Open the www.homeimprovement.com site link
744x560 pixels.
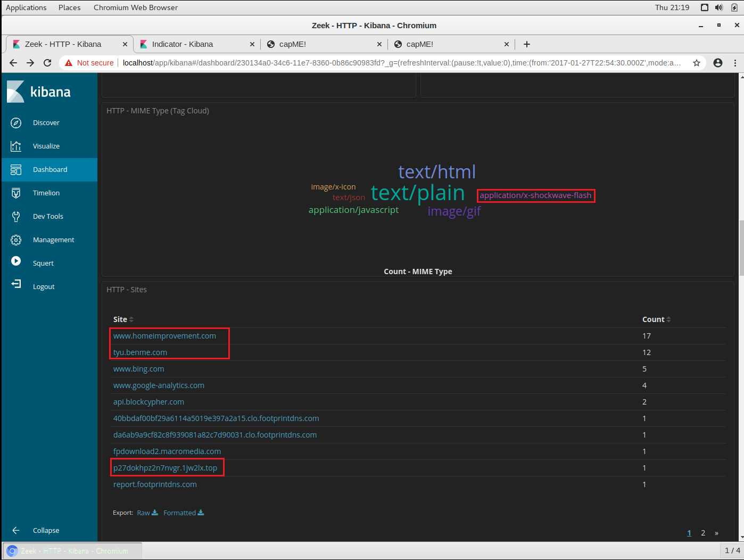coord(164,336)
